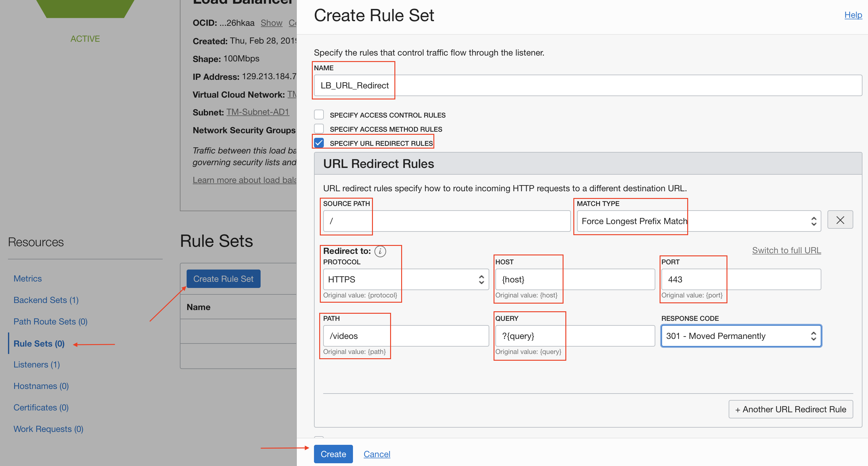
Task: Click Switch to full URL link
Action: (x=786, y=250)
